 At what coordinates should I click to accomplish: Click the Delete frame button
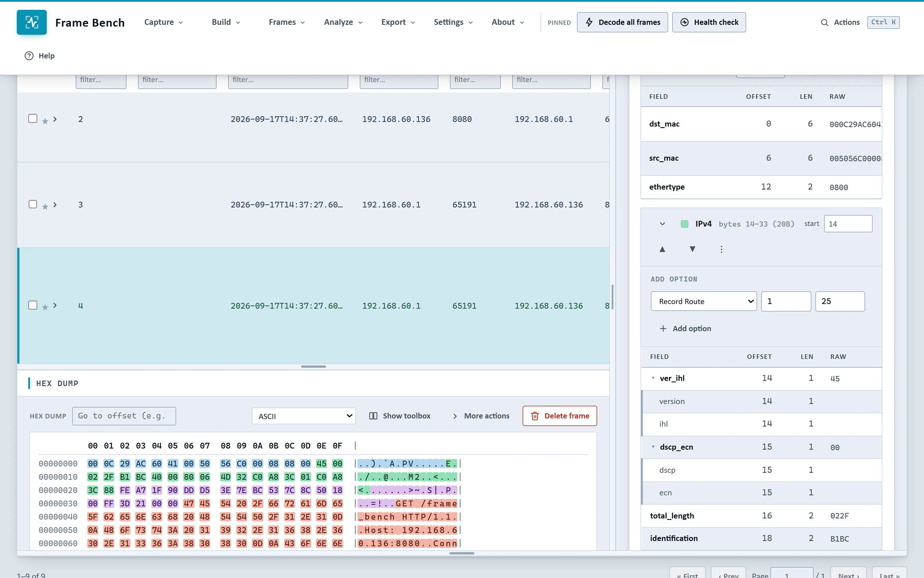click(560, 416)
